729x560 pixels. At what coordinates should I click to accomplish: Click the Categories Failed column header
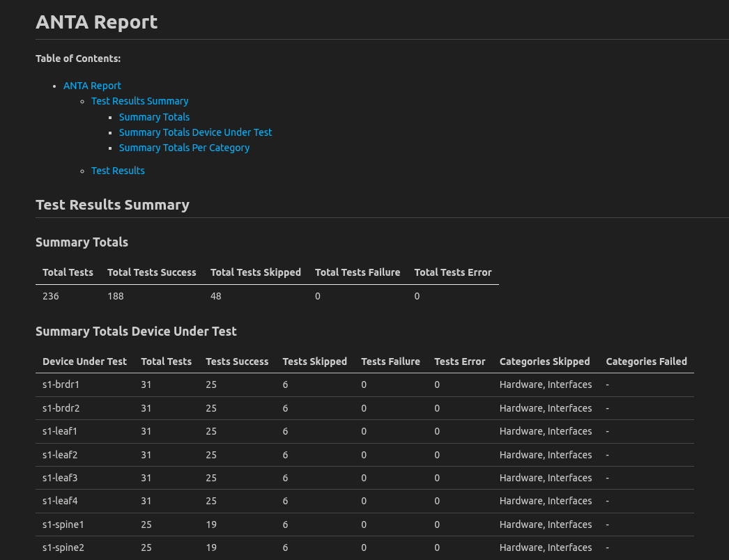646,361
